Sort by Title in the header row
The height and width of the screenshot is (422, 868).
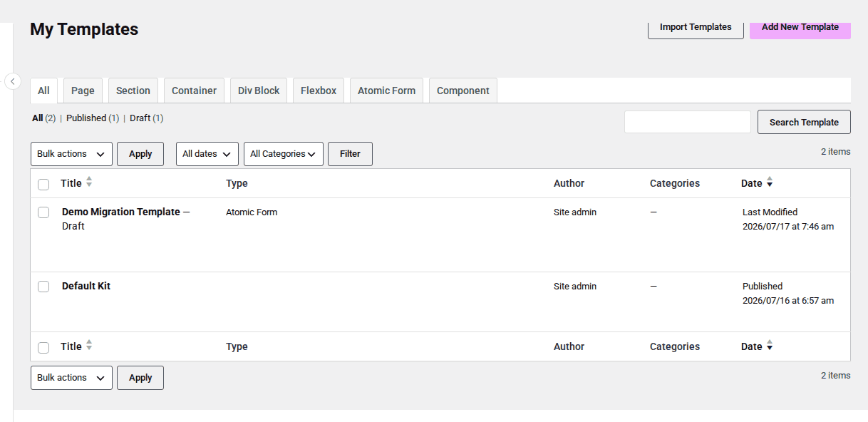76,183
